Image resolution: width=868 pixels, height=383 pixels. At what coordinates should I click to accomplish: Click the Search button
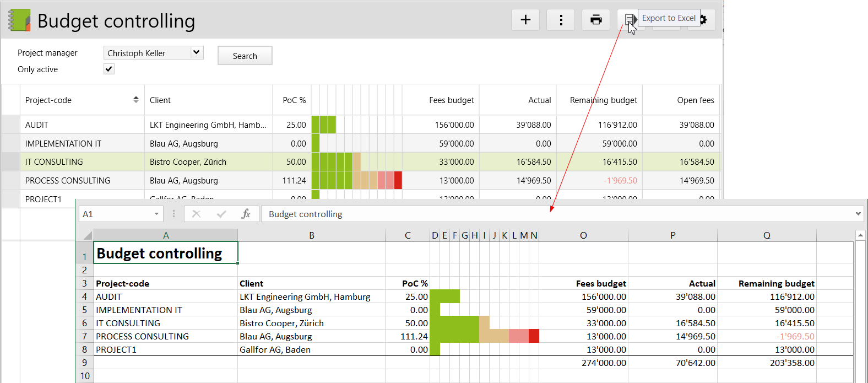[x=245, y=56]
